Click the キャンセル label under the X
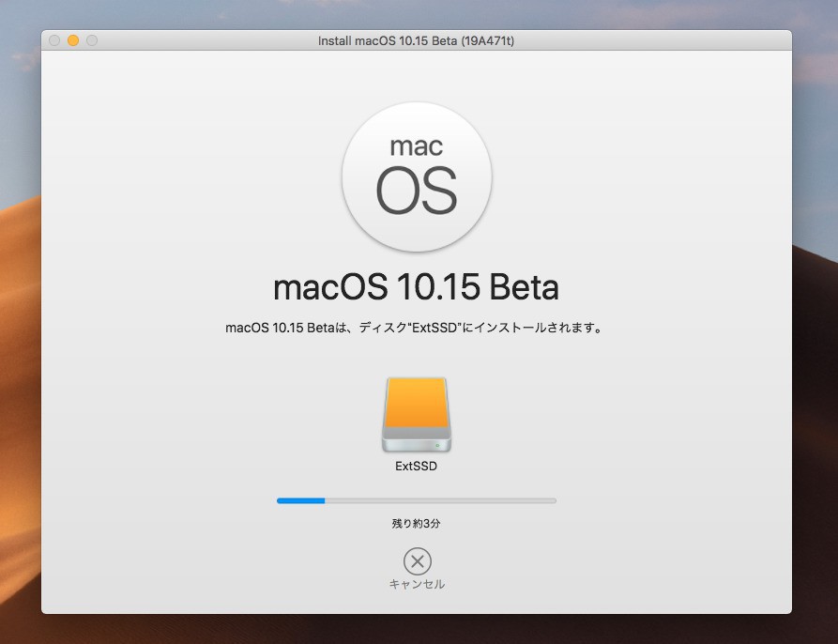Viewport: 838px width, 644px height. (x=417, y=584)
